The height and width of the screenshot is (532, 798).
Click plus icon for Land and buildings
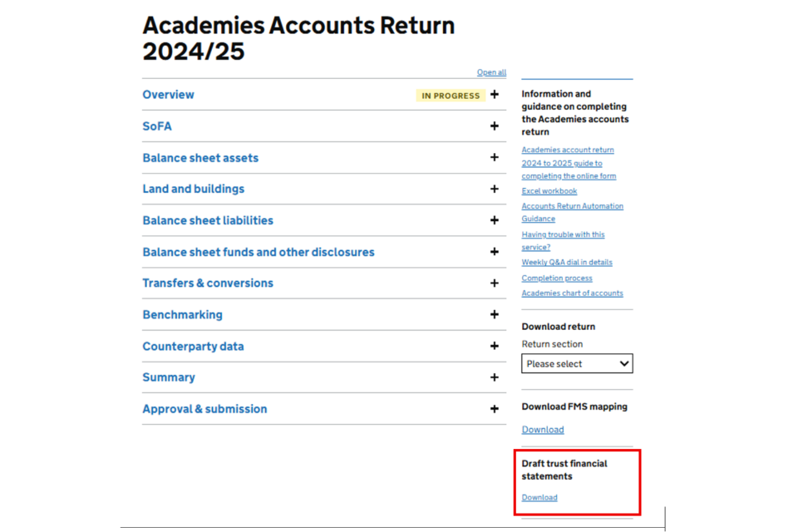pos(495,189)
